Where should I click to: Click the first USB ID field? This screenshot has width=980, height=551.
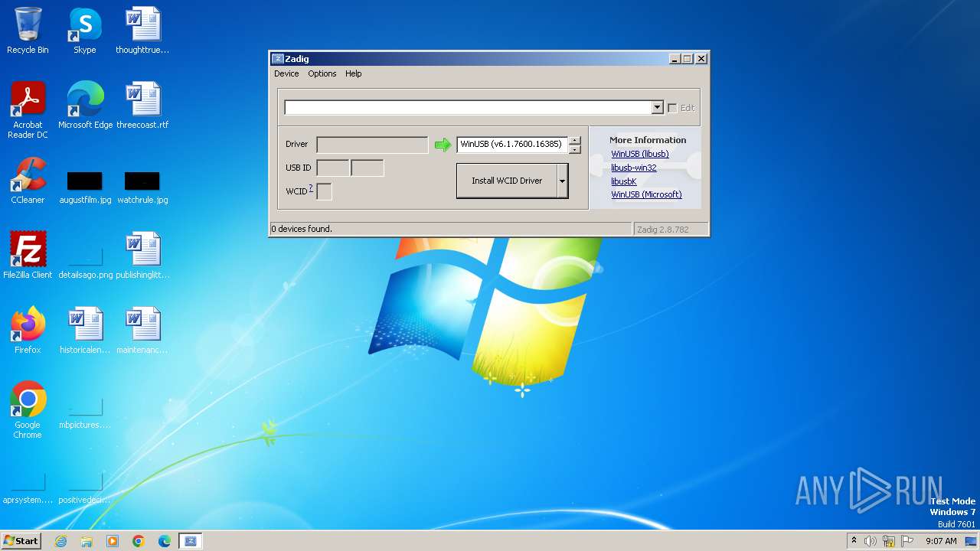[x=333, y=168]
